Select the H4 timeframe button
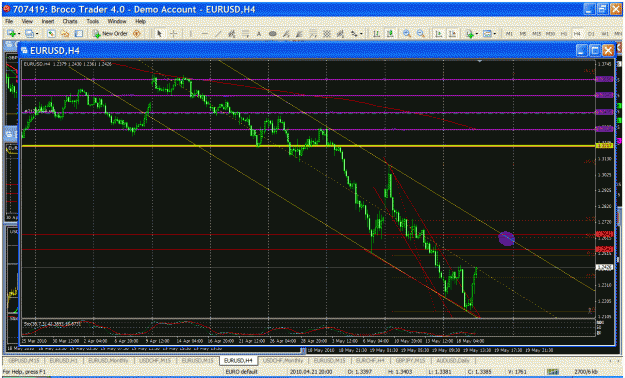The width and height of the screenshot is (625, 378). pyautogui.click(x=577, y=34)
